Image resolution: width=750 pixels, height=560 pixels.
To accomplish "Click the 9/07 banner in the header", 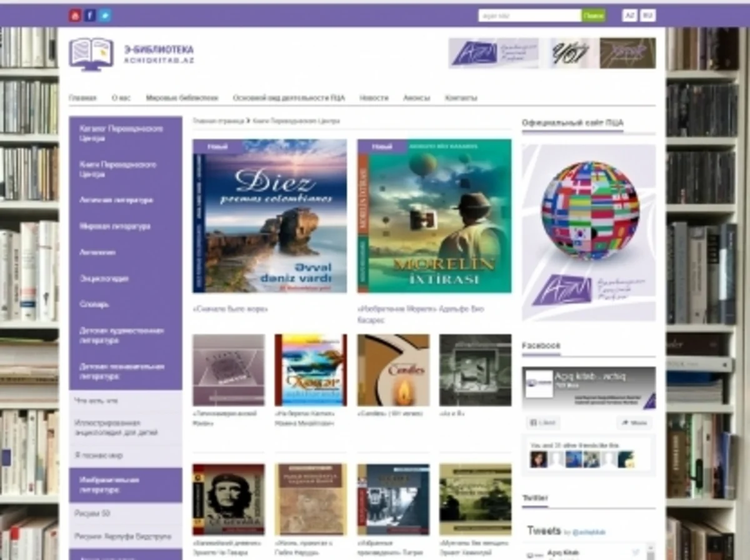I will (570, 53).
